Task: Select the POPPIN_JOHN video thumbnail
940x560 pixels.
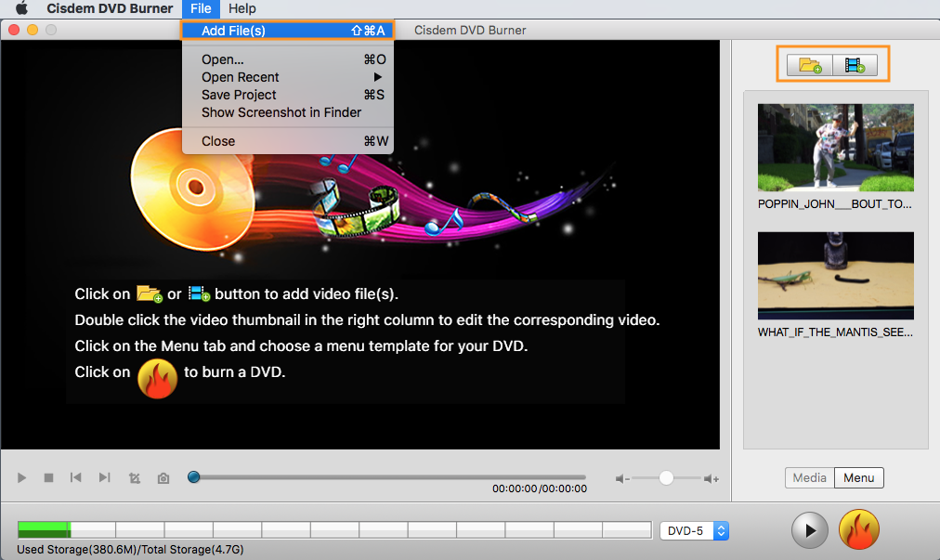Action: 836,148
